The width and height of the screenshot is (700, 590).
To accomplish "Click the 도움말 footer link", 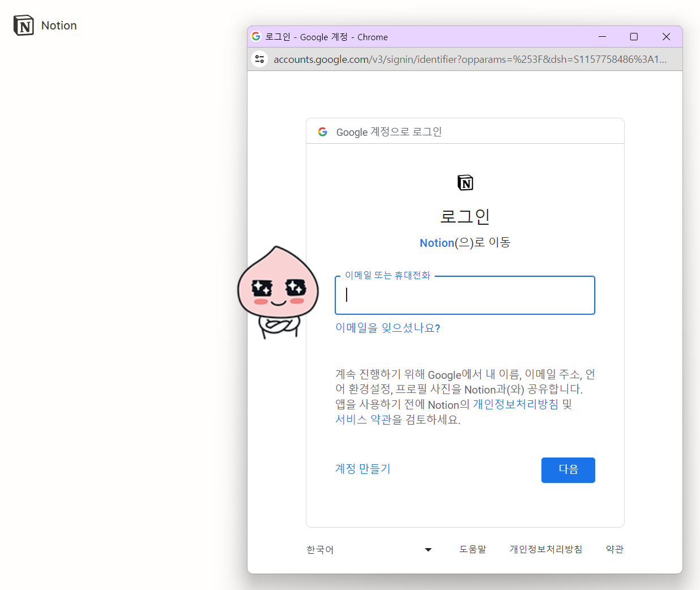I will [x=473, y=549].
